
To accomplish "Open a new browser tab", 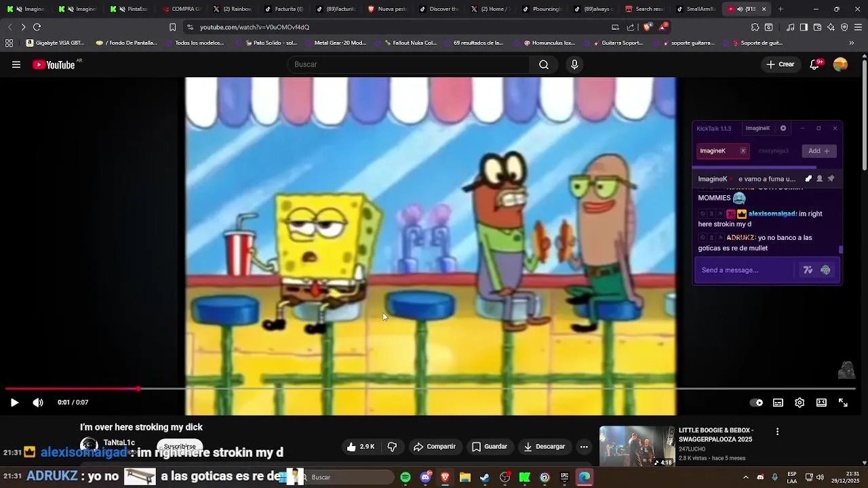I will (781, 9).
